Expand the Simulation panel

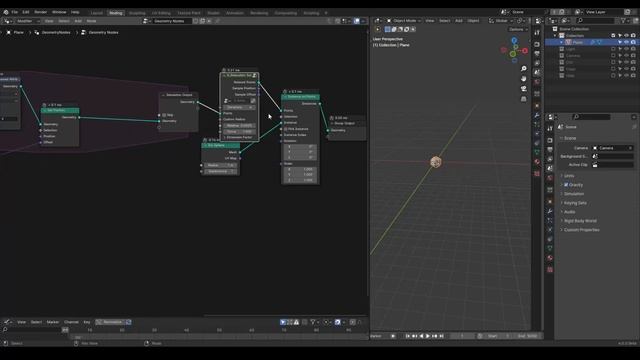tap(574, 194)
